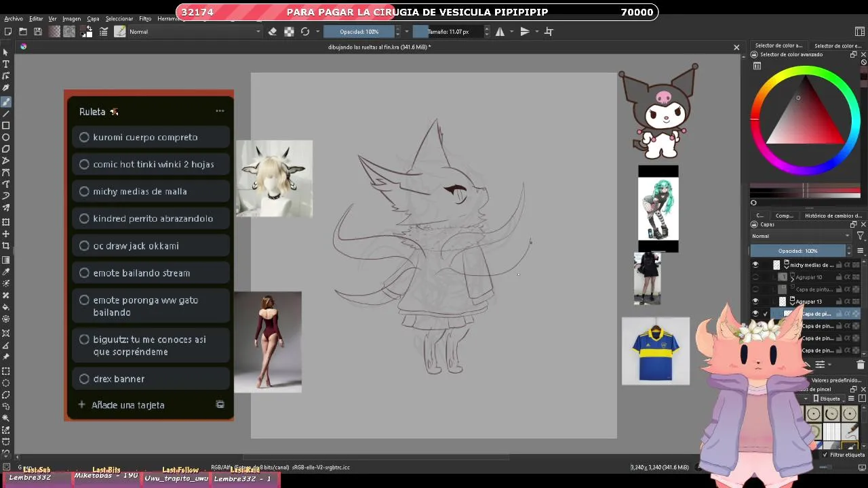Open the brush preset chooser
Image resolution: width=868 pixels, height=488 pixels.
point(120,31)
